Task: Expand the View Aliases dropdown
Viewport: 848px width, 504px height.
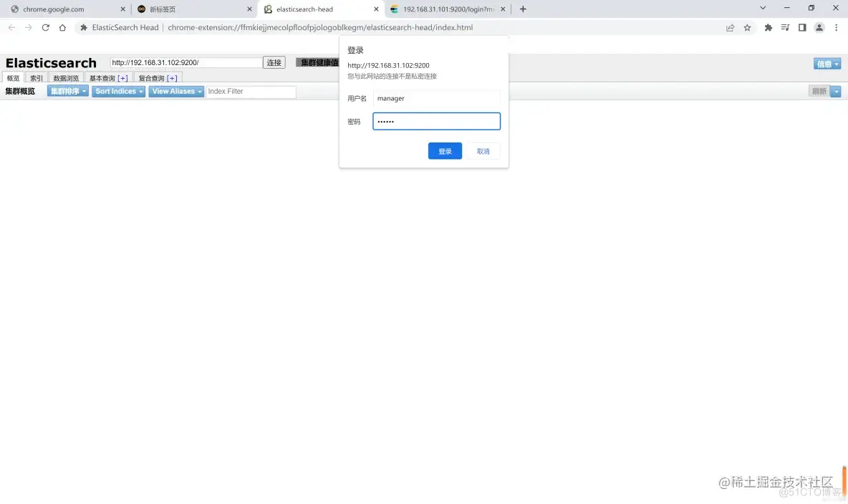Action: click(x=176, y=92)
